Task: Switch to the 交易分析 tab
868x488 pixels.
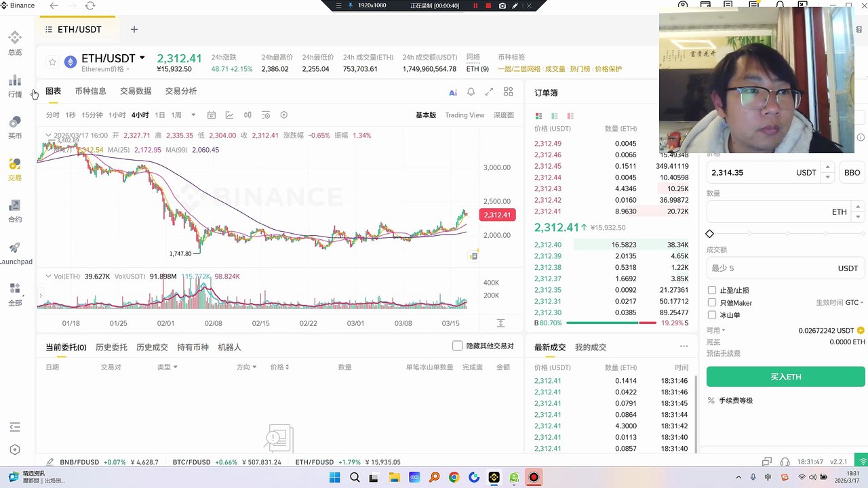Action: click(x=181, y=91)
